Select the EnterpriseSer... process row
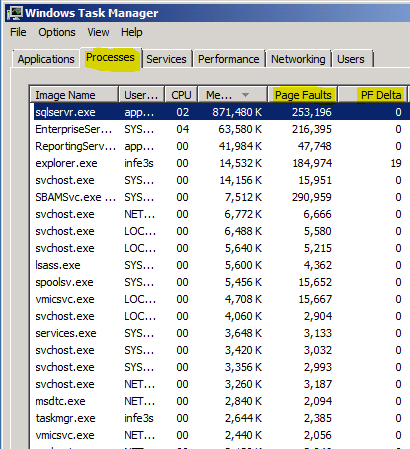This screenshot has width=410, height=449. coord(220,129)
